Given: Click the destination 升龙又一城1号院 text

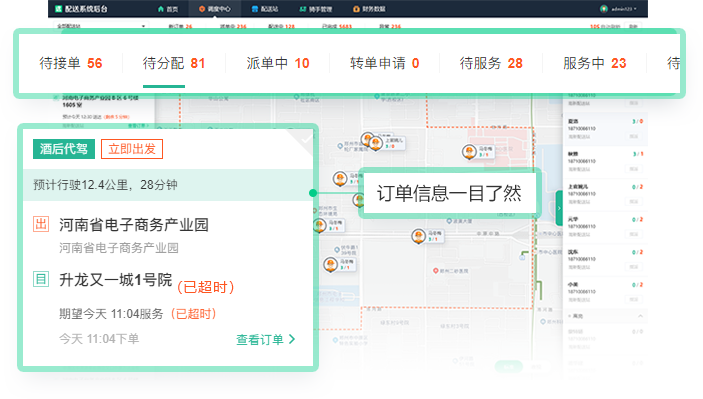Looking at the screenshot, I should (x=116, y=280).
